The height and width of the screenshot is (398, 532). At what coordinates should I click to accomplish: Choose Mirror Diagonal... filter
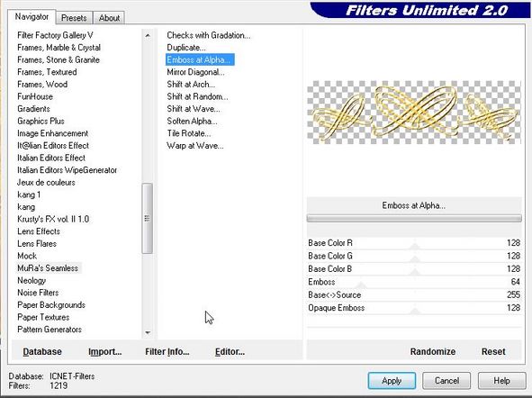[x=195, y=72]
